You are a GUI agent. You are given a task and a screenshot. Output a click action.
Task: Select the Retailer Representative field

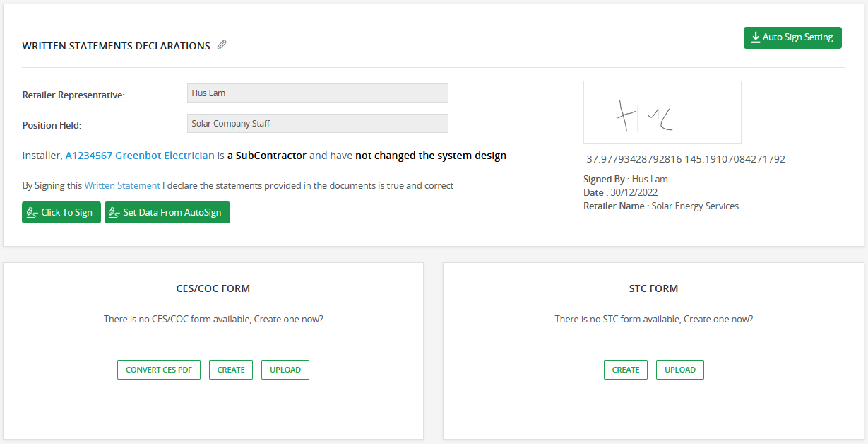pos(317,93)
